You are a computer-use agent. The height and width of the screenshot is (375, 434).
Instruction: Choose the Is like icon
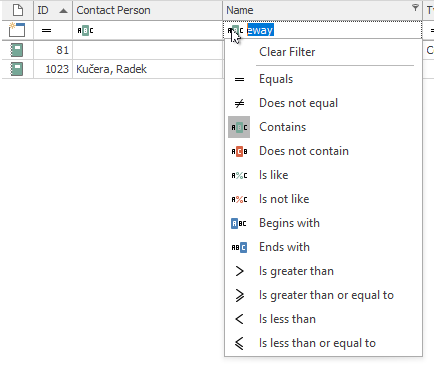(x=239, y=175)
